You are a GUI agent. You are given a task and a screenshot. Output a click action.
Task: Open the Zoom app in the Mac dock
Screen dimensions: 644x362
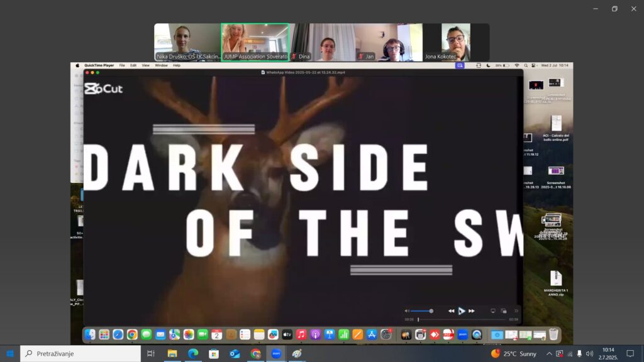click(462, 334)
